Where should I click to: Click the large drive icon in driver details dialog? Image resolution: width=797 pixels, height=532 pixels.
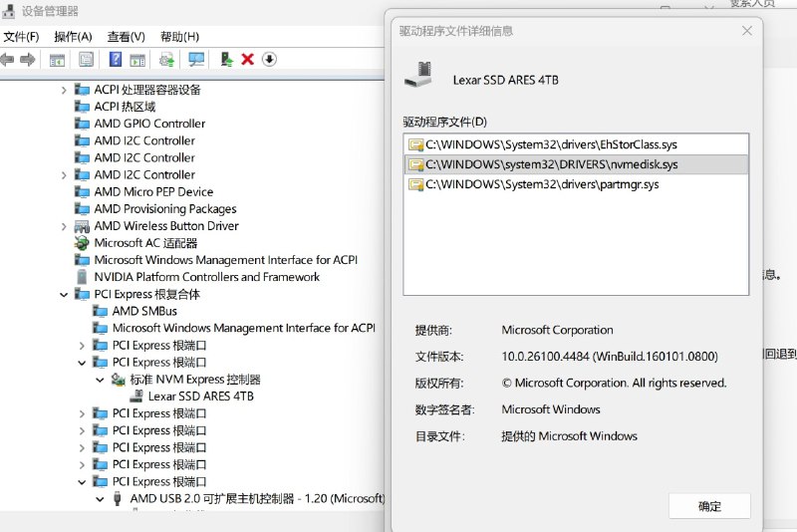pos(418,75)
